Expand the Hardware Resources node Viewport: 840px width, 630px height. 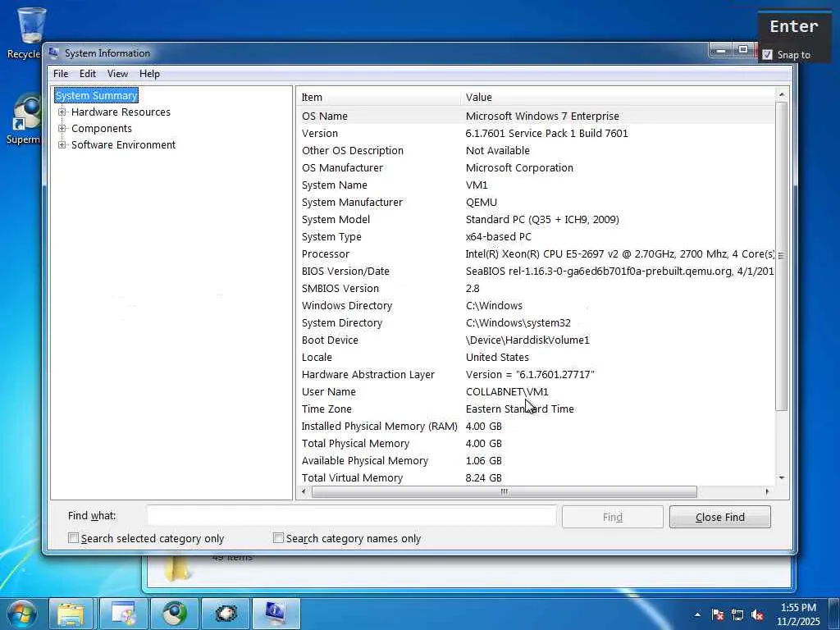pyautogui.click(x=62, y=112)
